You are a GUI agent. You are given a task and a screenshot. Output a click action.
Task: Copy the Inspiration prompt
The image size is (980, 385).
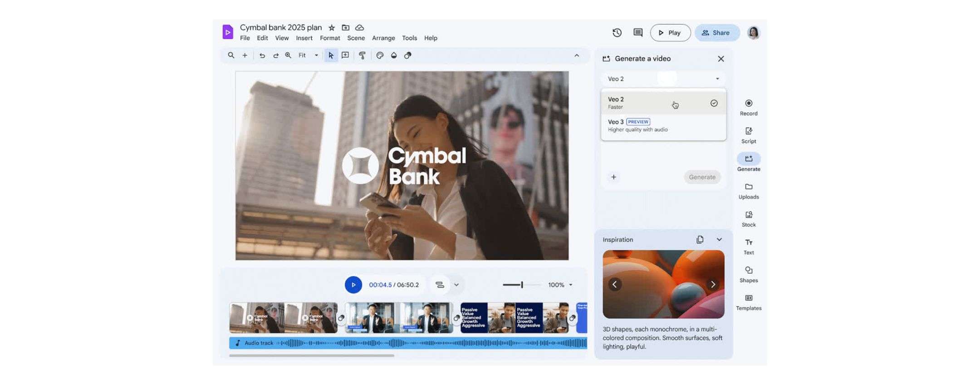[x=700, y=240]
